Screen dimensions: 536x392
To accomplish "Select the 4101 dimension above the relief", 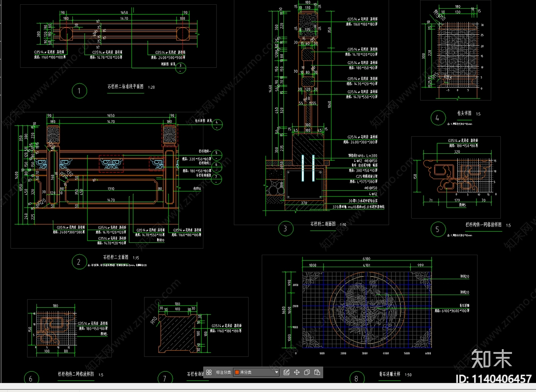I will click(366, 265).
